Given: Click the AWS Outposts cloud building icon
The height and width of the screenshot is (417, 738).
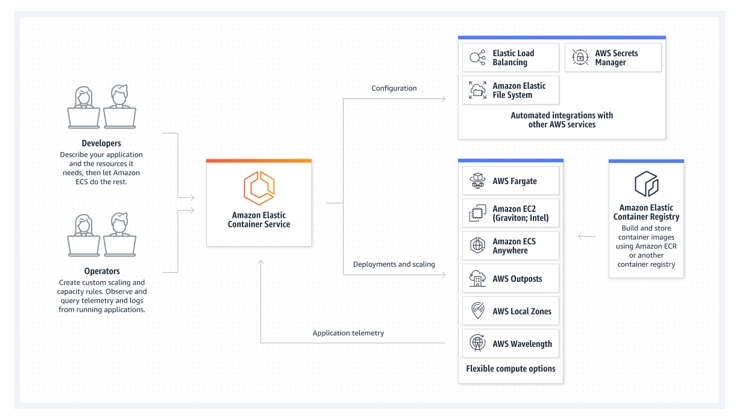Looking at the screenshot, I should pyautogui.click(x=477, y=278).
